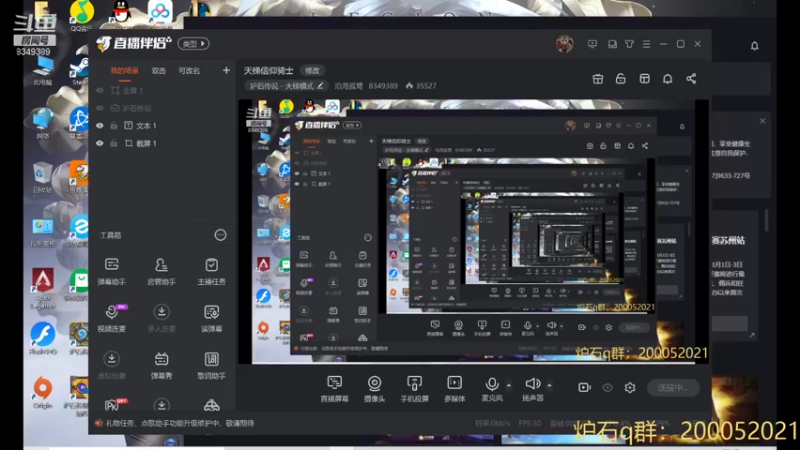Open the 弹幕秀 tool
The height and width of the screenshot is (450, 800).
click(x=161, y=365)
